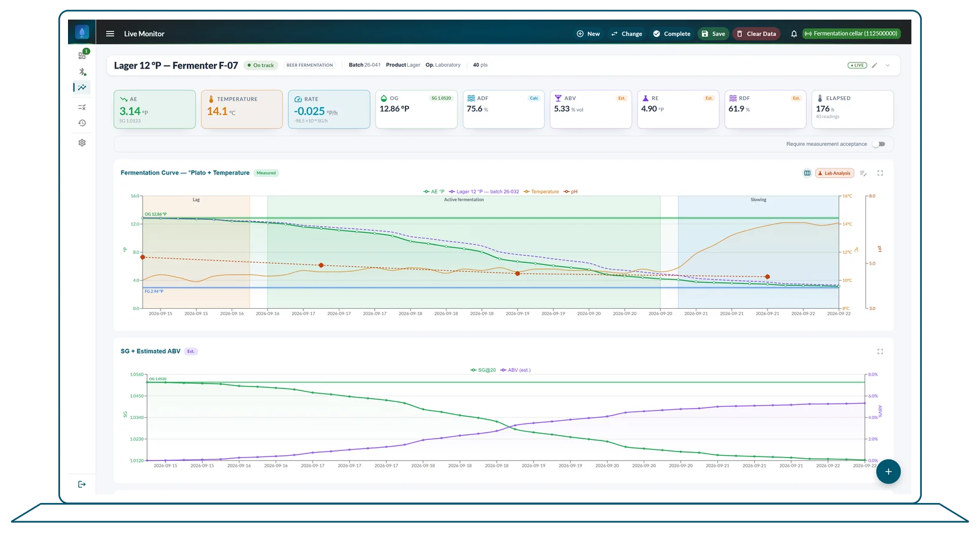This screenshot has height=552, width=980.
Task: Click the Temperature 14.1 °C metric card
Action: pyautogui.click(x=242, y=109)
